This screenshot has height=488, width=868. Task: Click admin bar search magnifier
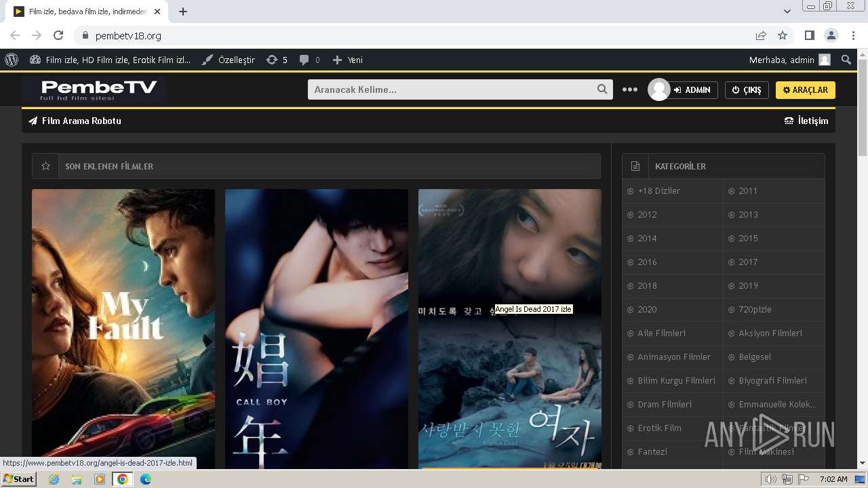[846, 60]
